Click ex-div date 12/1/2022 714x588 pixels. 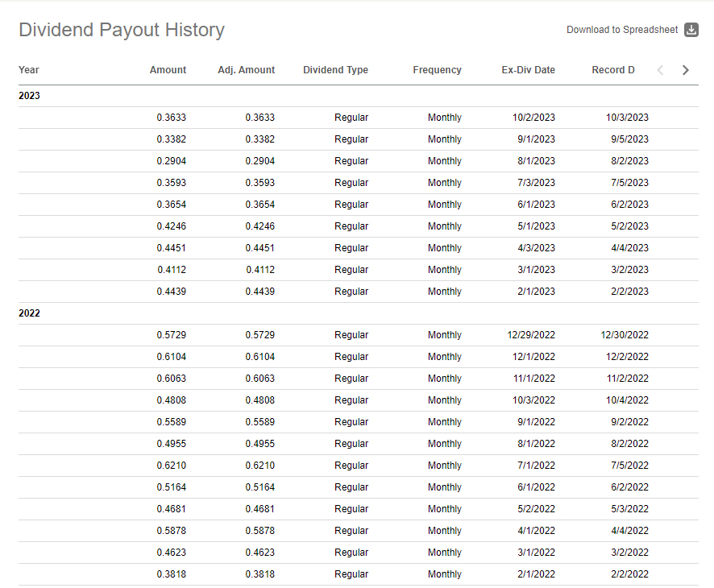pyautogui.click(x=533, y=358)
